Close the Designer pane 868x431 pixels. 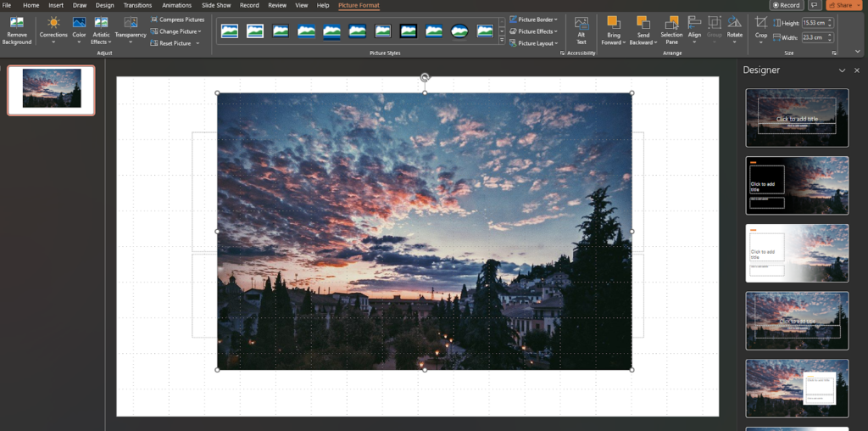tap(858, 70)
